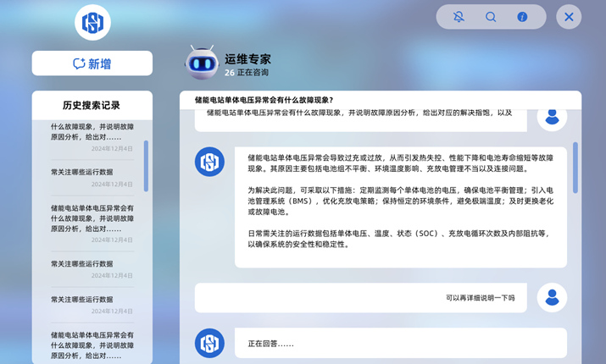Click the app logo at top left
Screen dimensions: 606x364
(x=92, y=22)
